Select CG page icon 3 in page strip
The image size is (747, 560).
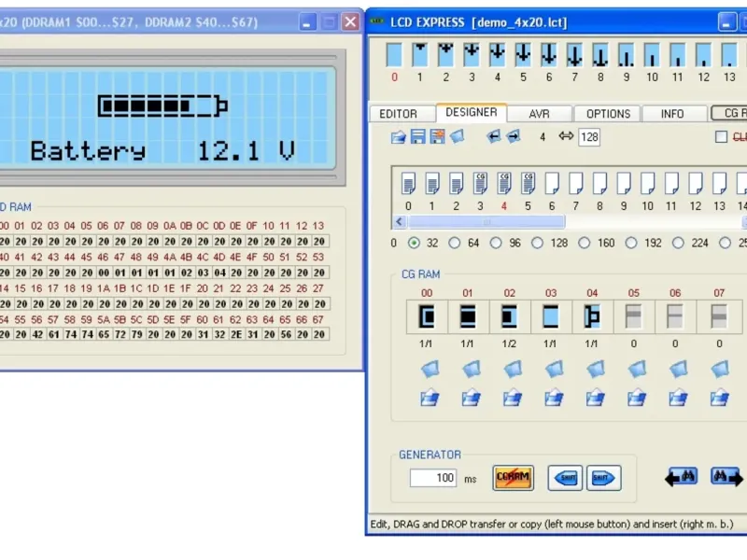pyautogui.click(x=480, y=183)
